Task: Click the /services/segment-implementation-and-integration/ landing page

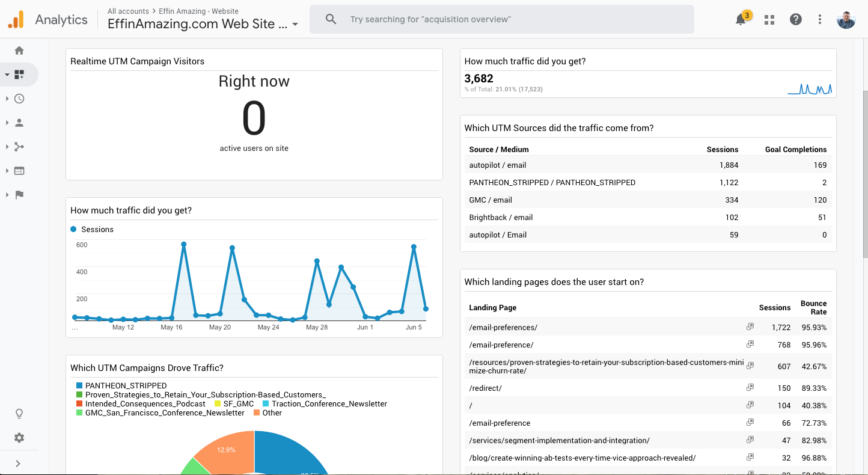Action: click(559, 440)
